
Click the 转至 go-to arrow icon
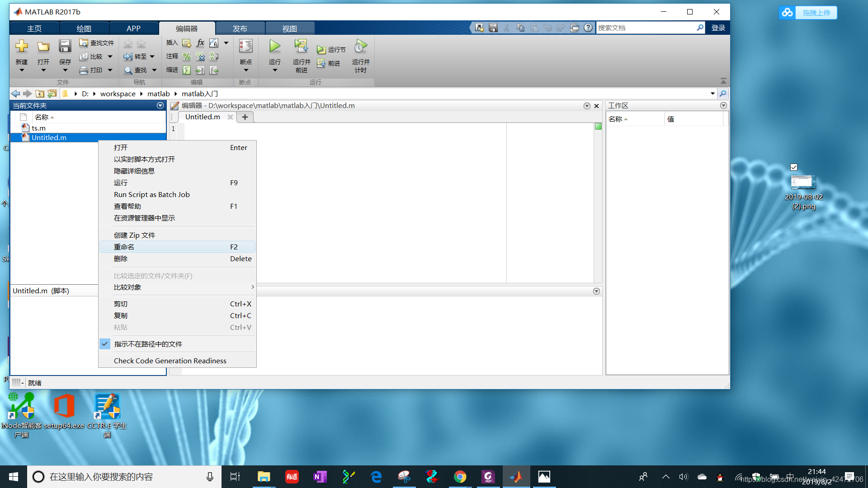pos(128,56)
